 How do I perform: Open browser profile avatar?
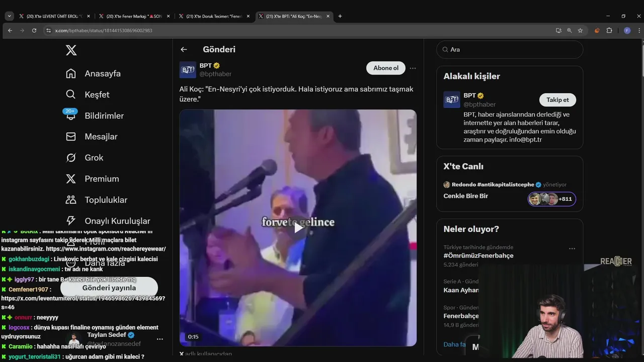627,30
